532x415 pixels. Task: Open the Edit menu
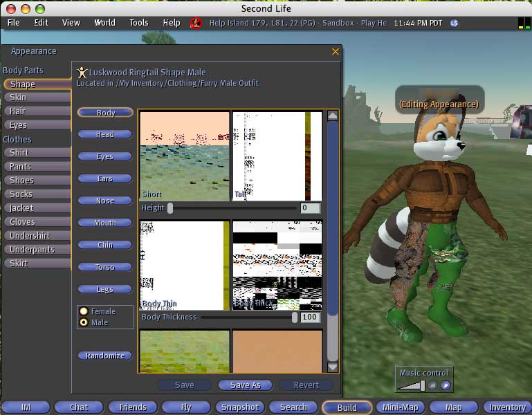point(41,23)
